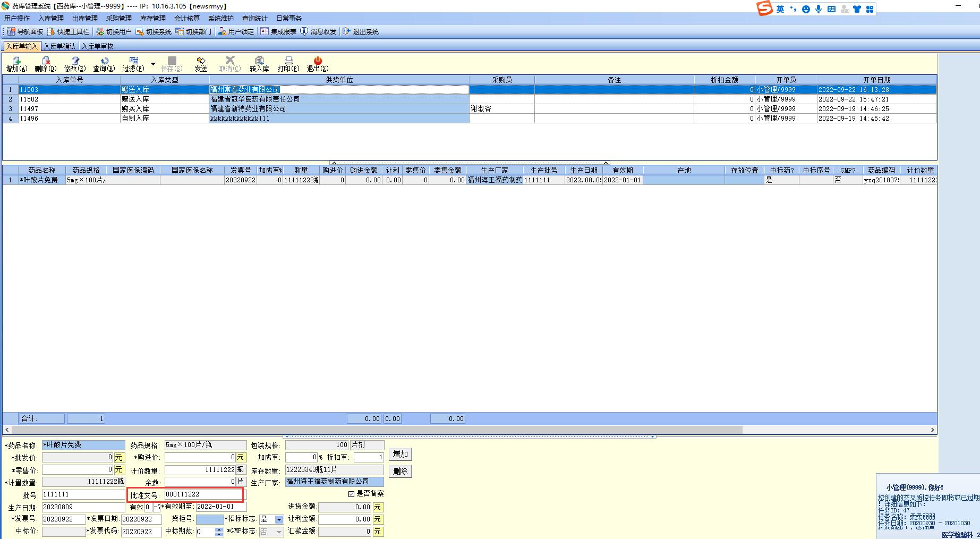This screenshot has width=980, height=539.
Task: Open the 过滤 dropdown arrow in toolbar
Action: tap(153, 64)
